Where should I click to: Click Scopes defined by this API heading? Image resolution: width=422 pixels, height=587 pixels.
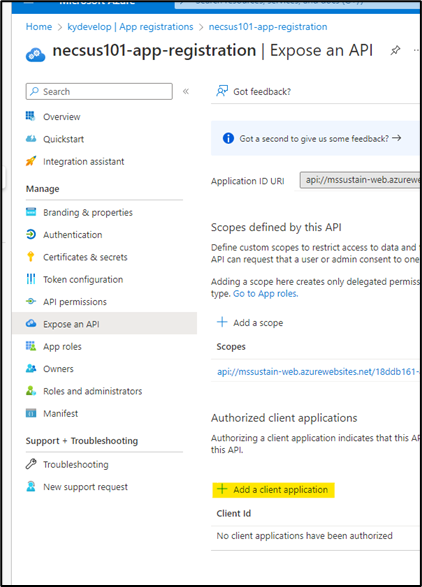point(276,227)
